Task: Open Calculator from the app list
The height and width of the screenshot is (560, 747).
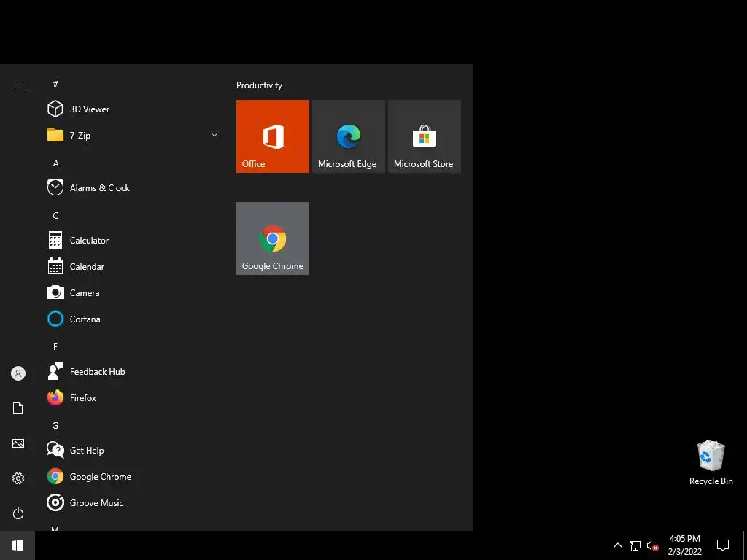Action: pos(133,240)
